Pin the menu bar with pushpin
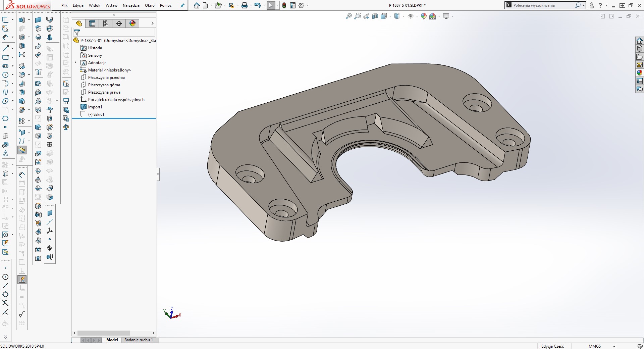 (182, 5)
